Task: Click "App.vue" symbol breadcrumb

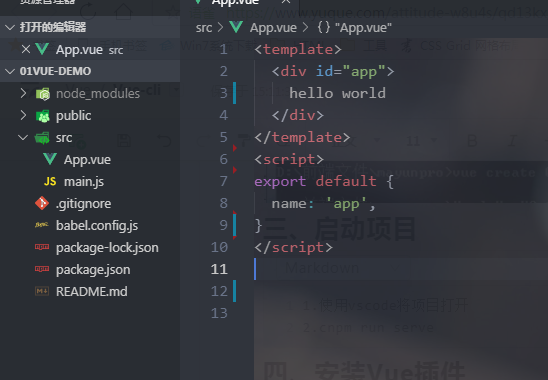Action: [363, 28]
